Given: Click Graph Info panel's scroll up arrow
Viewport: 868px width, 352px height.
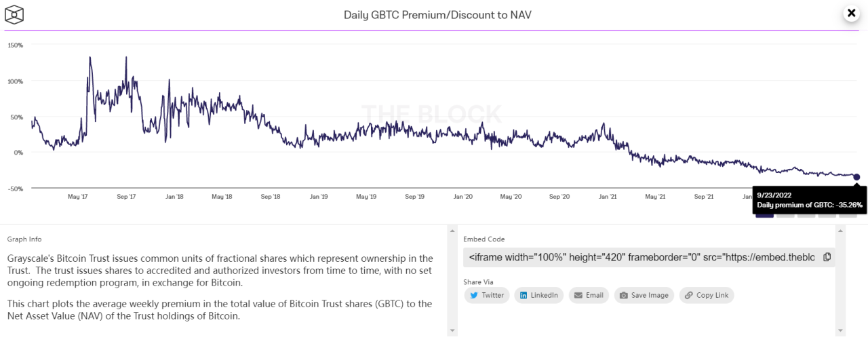Looking at the screenshot, I should pyautogui.click(x=452, y=231).
